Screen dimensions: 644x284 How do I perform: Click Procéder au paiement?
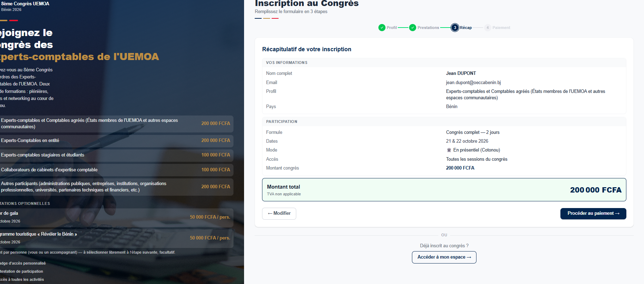(x=593, y=214)
